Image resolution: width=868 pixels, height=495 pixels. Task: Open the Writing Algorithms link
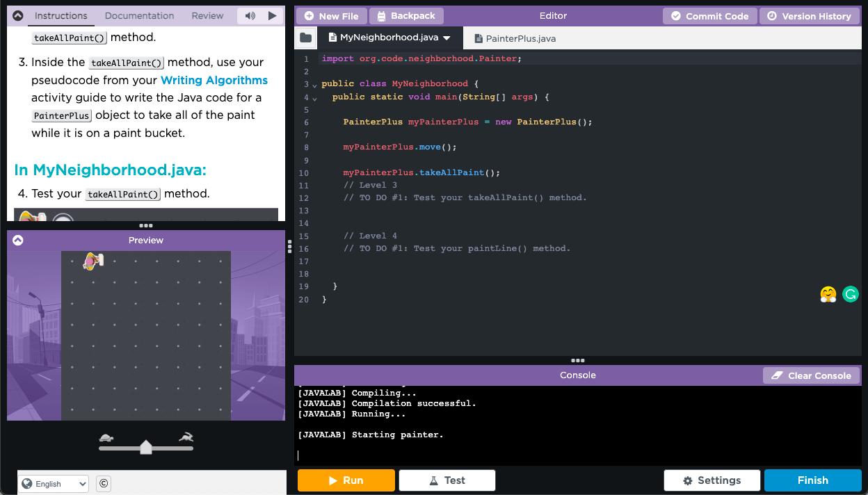[214, 80]
